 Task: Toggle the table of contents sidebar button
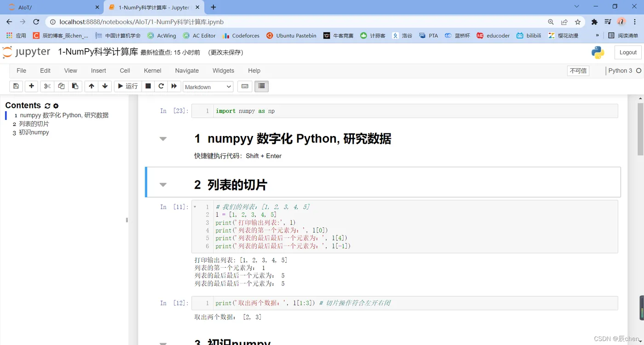coord(262,86)
